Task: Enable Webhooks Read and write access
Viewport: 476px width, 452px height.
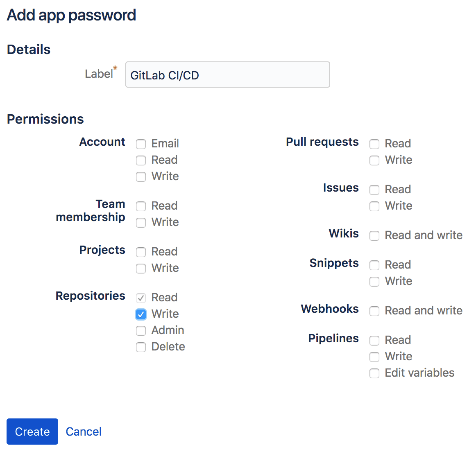Action: pyautogui.click(x=374, y=311)
